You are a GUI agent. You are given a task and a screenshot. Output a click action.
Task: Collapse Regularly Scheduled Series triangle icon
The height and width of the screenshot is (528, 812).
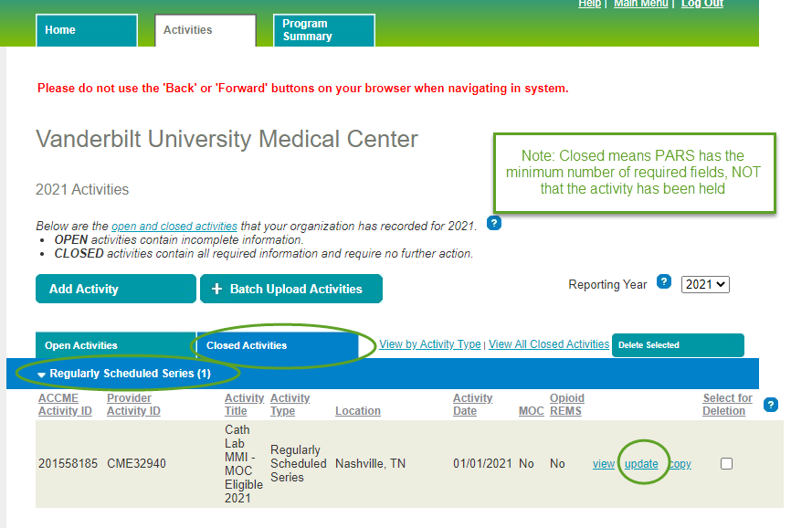click(41, 375)
